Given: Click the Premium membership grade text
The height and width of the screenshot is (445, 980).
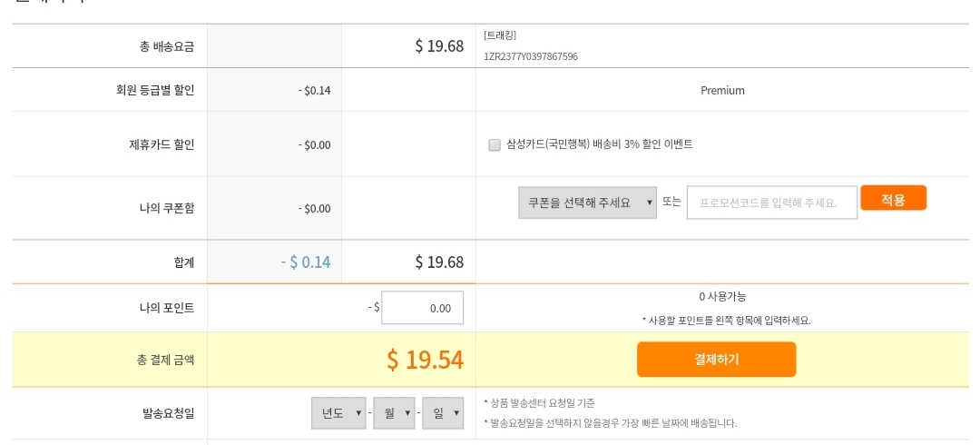Looking at the screenshot, I should pyautogui.click(x=722, y=91).
